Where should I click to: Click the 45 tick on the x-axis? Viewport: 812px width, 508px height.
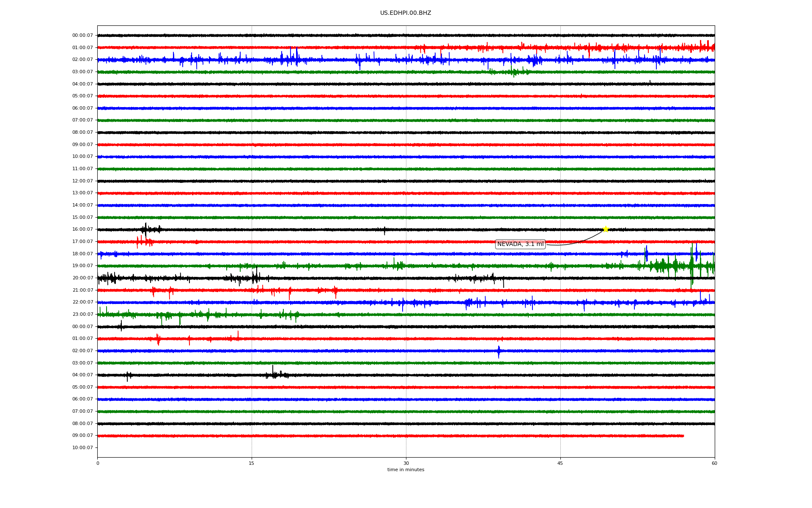click(x=560, y=463)
